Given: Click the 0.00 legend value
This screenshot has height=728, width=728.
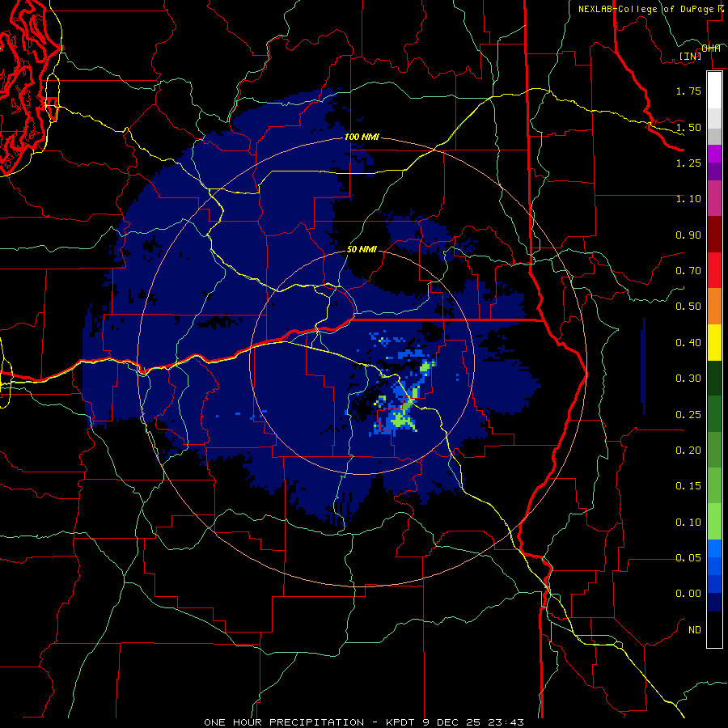Looking at the screenshot, I should [x=688, y=594].
